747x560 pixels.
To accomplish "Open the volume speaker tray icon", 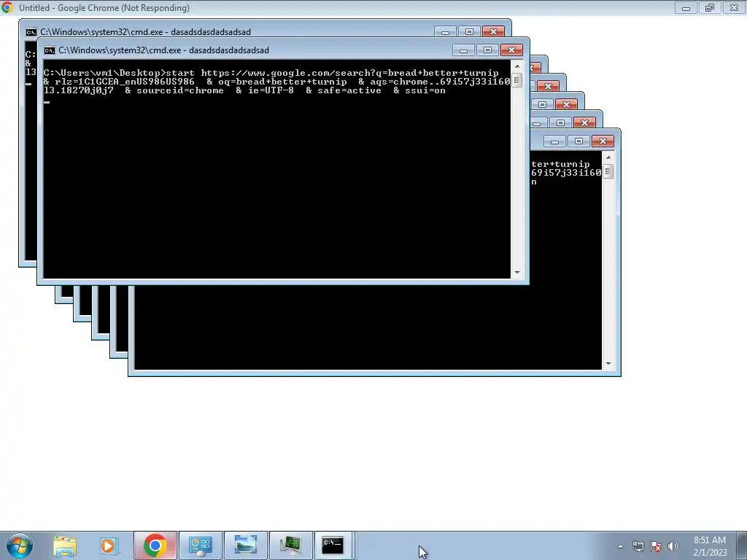I will point(673,546).
